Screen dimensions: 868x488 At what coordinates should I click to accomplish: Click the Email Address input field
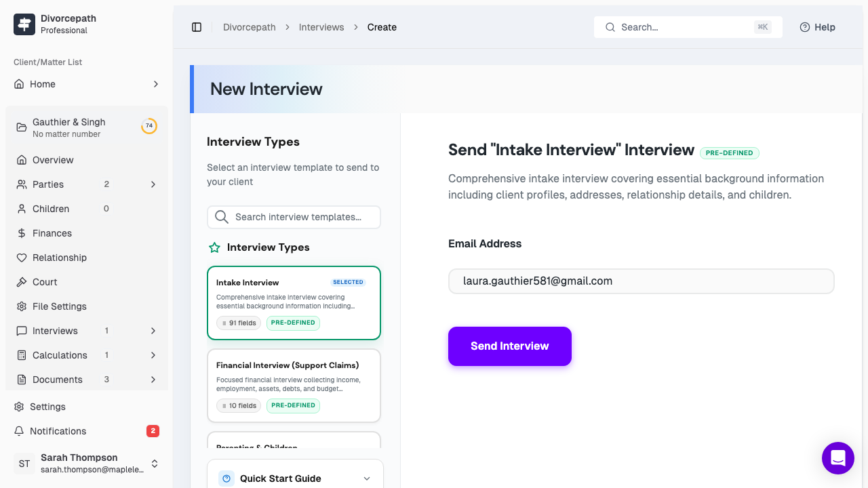point(642,281)
